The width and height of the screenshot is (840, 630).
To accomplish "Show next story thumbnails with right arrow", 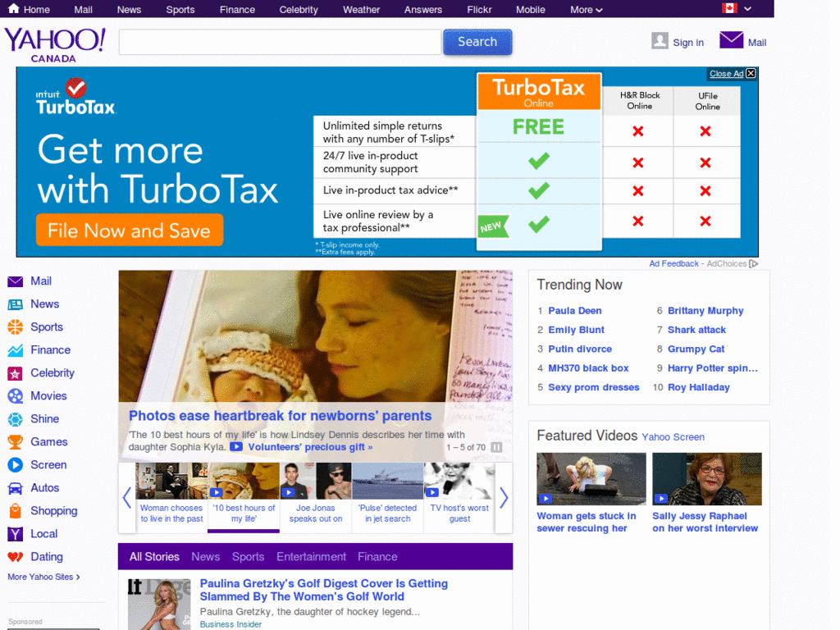I will [x=504, y=498].
